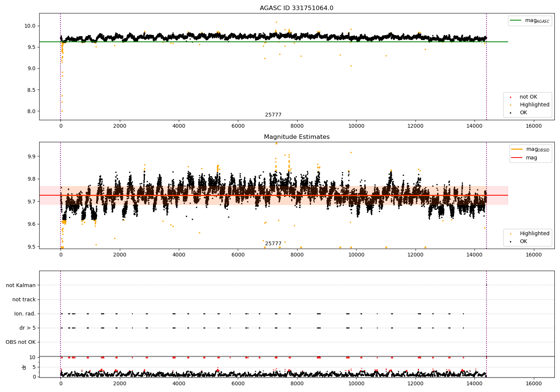
Task: Click the plot title 'AGASC ID 331751064.0'
Action: [x=296, y=8]
